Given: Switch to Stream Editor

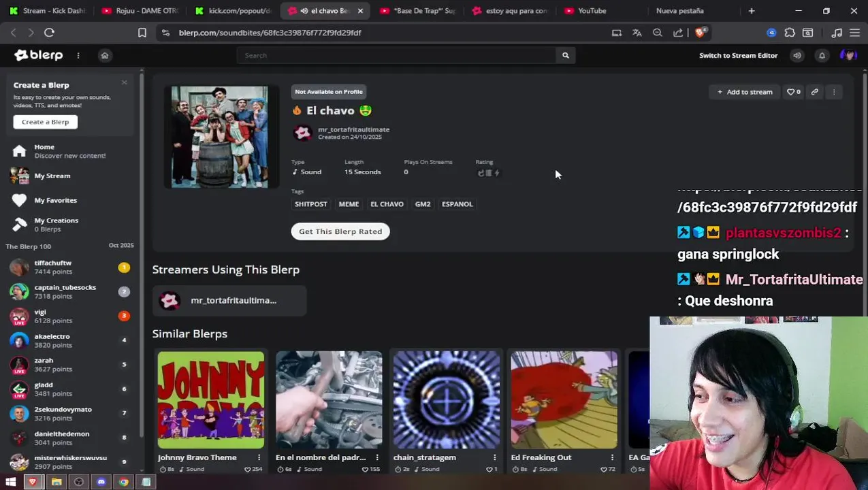Looking at the screenshot, I should [x=738, y=55].
